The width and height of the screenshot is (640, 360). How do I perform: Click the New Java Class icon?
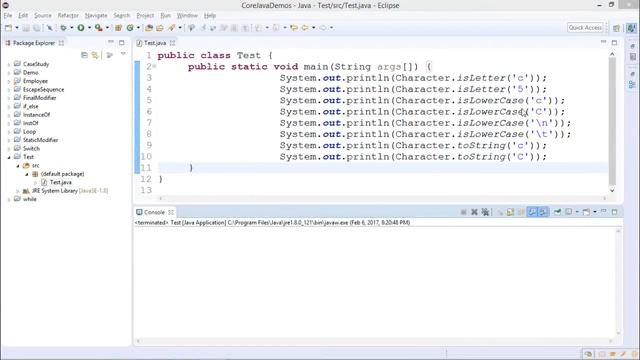[130, 28]
